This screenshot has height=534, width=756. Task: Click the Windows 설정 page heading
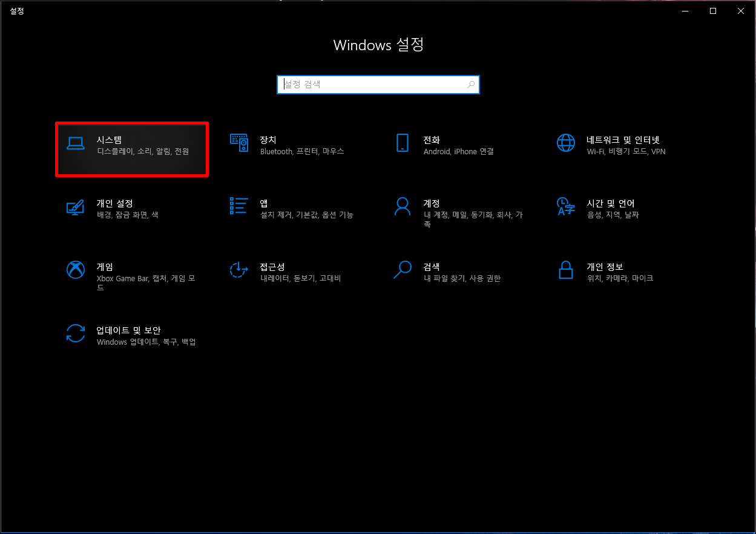tap(378, 45)
